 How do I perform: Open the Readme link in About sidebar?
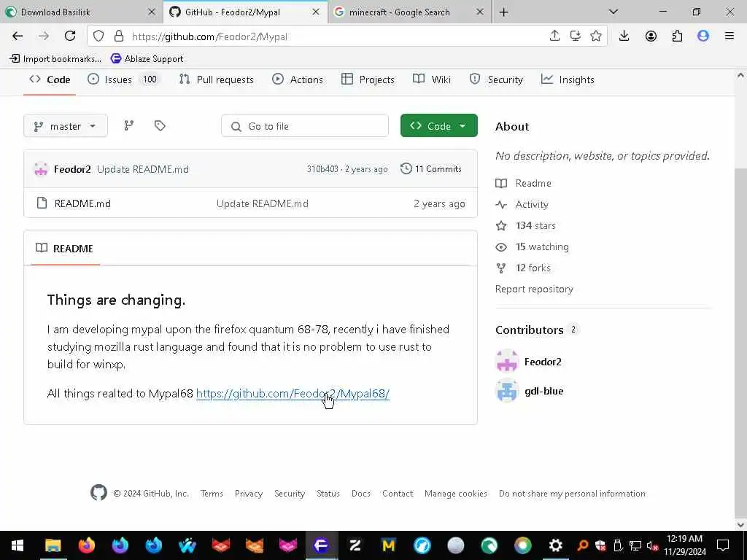(533, 183)
